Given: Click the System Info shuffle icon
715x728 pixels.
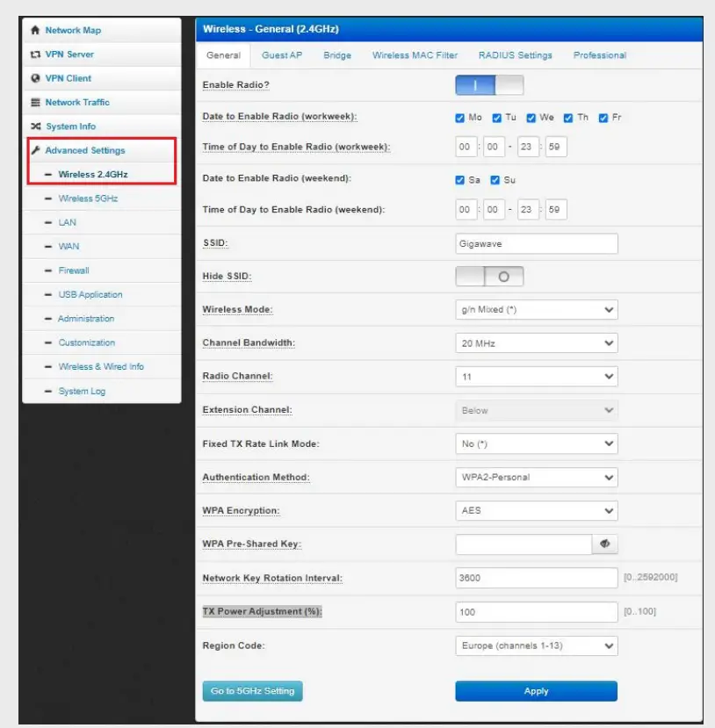Looking at the screenshot, I should 35,126.
